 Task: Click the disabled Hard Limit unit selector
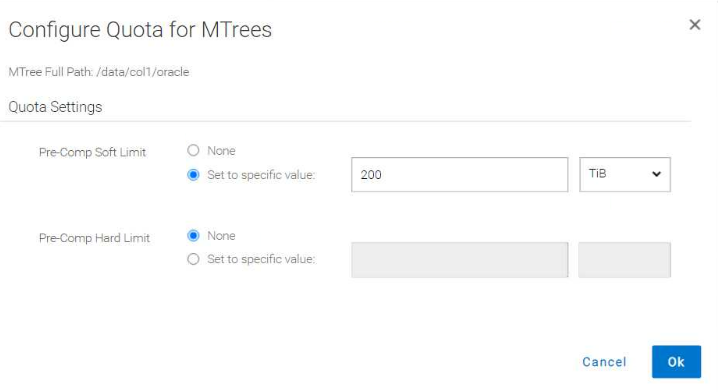coord(625,260)
